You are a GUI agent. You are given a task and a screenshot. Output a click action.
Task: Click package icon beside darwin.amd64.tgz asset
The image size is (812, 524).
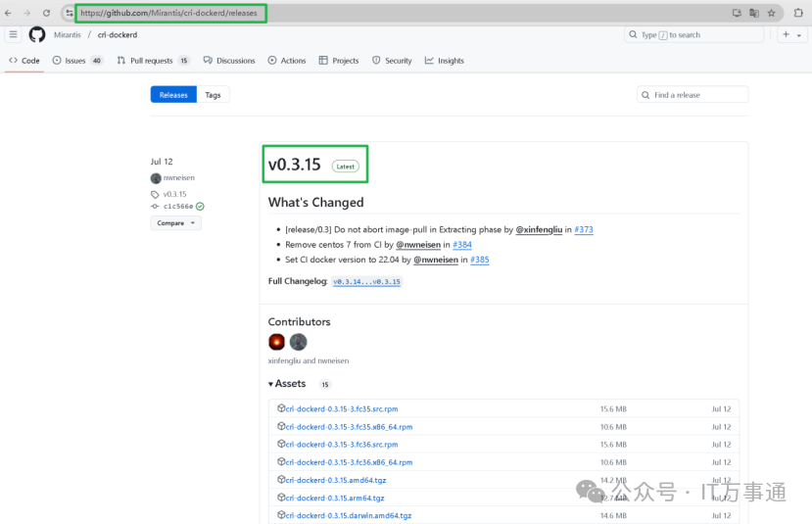[281, 514]
